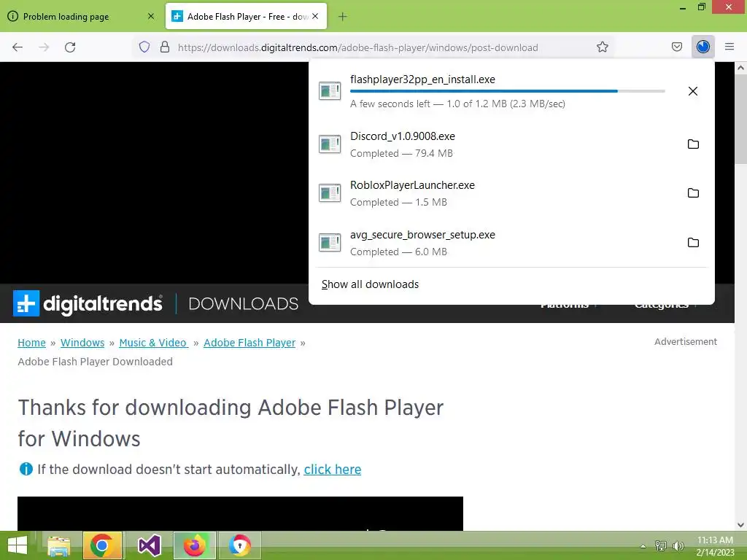This screenshot has height=560, width=747.
Task: Click the Digital Trends plus logo icon
Action: point(26,303)
